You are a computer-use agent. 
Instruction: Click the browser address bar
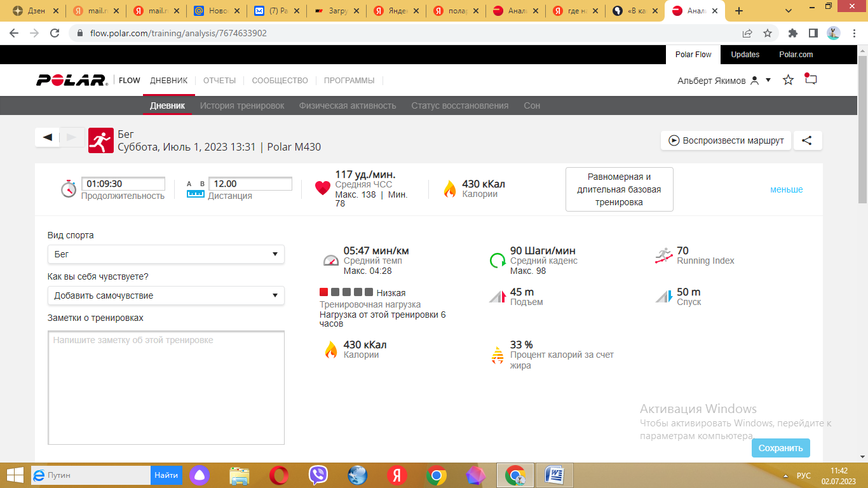coord(407,33)
